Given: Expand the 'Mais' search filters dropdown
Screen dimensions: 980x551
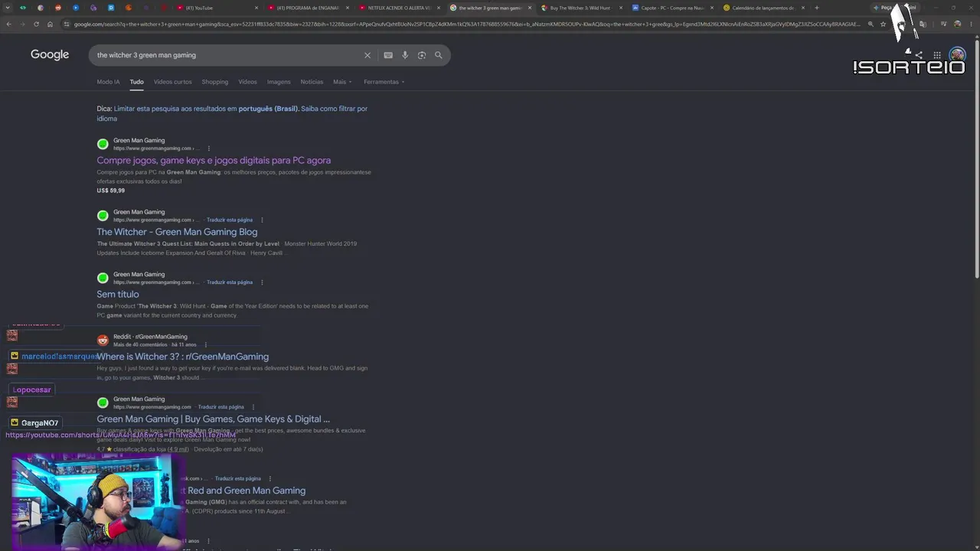Looking at the screenshot, I should coord(342,82).
